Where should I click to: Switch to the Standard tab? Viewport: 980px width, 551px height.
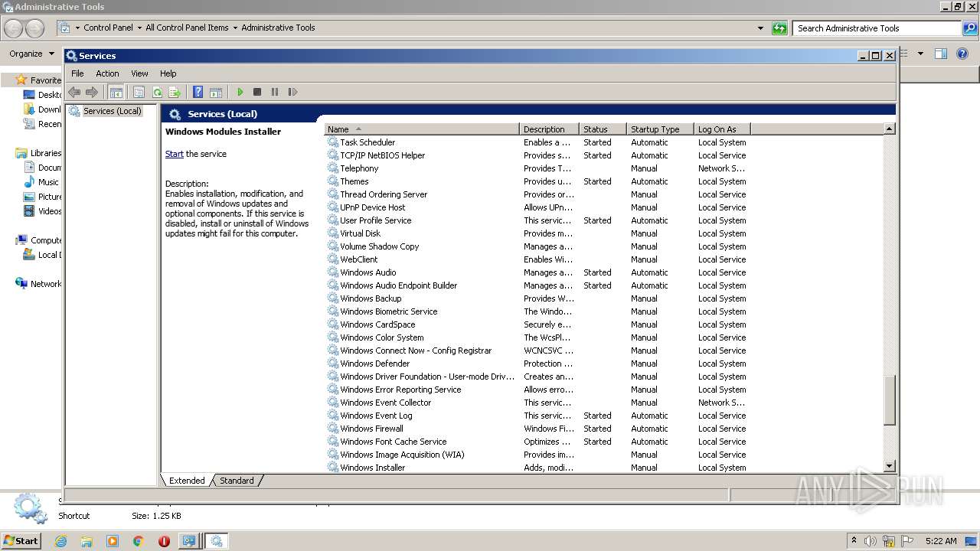click(237, 481)
